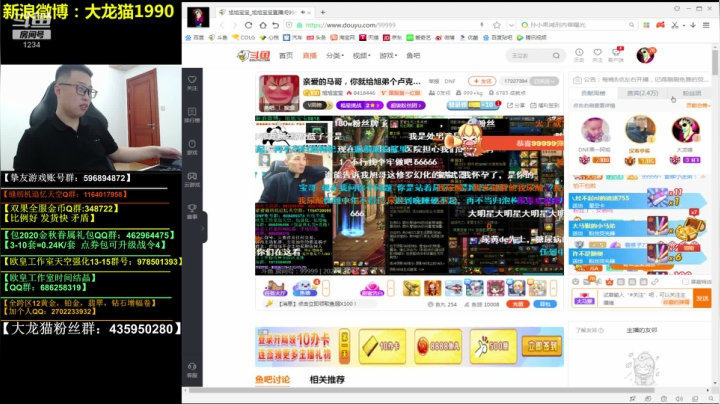Image resolution: width=720 pixels, height=404 pixels.
Task: Open the 百度贴吧 bookmark
Action: [497, 38]
